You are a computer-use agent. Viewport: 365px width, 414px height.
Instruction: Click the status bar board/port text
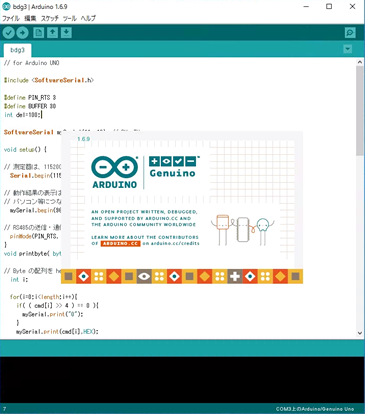coord(315,409)
